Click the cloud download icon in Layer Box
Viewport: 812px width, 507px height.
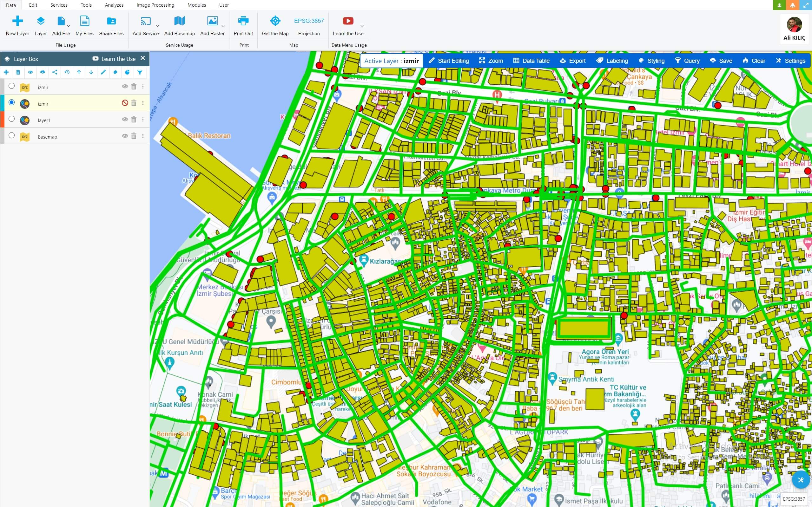(43, 72)
